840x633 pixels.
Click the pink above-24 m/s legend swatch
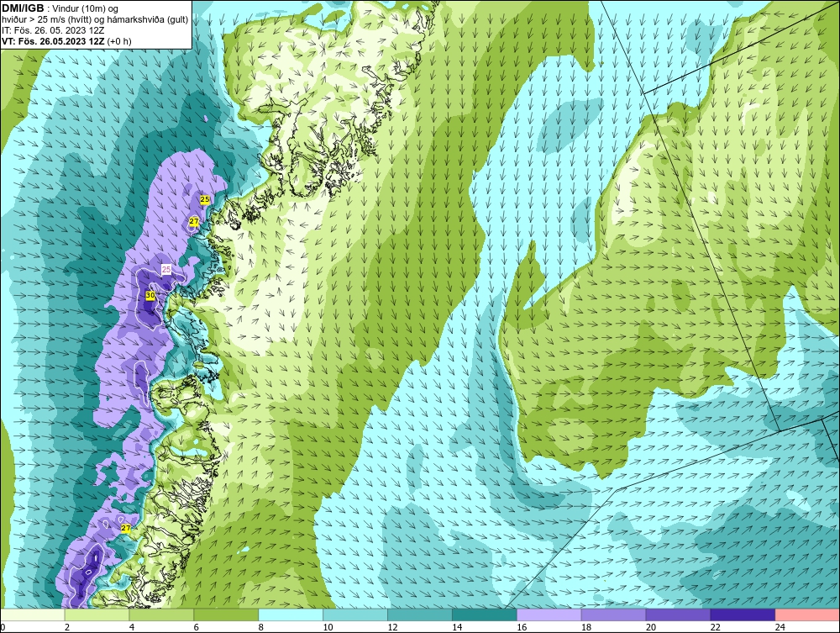click(807, 615)
